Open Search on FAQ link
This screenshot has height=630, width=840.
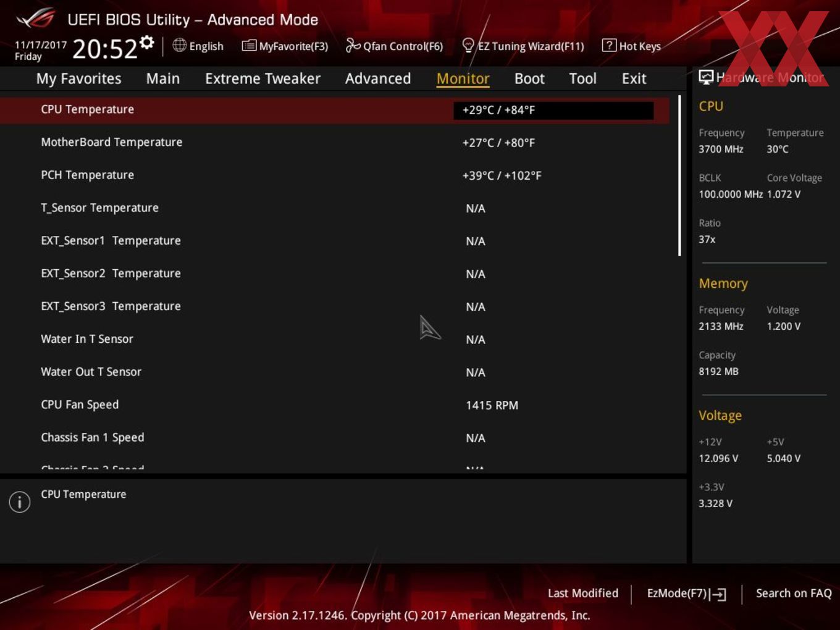(794, 593)
